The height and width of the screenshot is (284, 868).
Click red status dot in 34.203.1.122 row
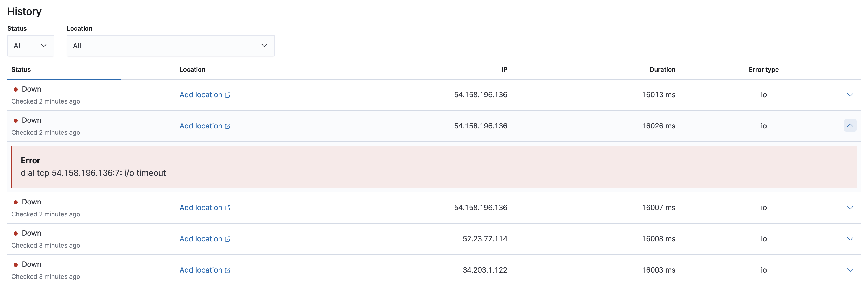point(16,265)
